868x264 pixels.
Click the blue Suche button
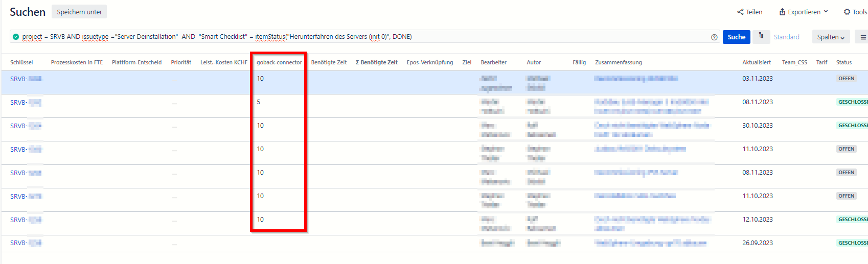pyautogui.click(x=736, y=37)
